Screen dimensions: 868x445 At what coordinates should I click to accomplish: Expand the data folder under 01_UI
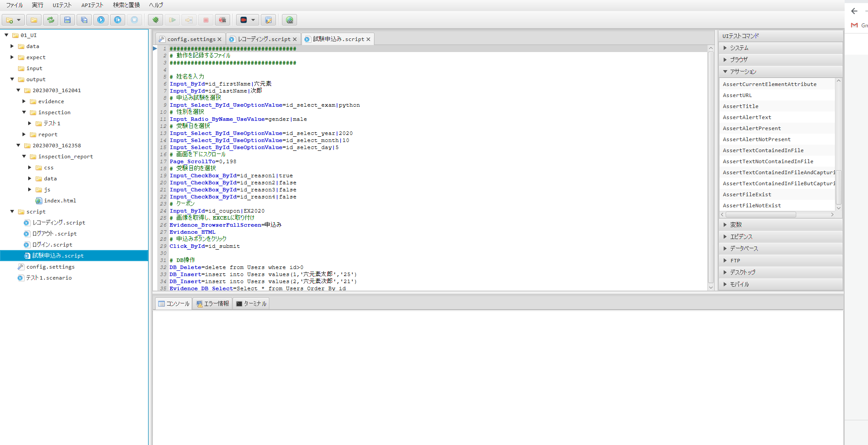(x=12, y=46)
